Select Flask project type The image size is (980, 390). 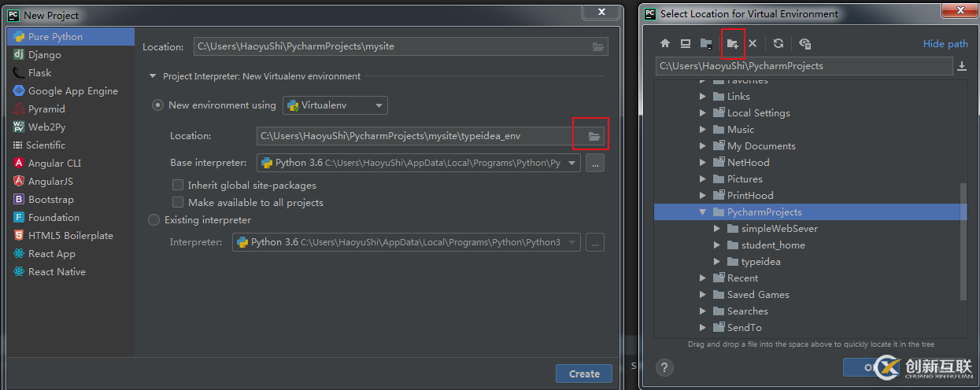(71, 73)
